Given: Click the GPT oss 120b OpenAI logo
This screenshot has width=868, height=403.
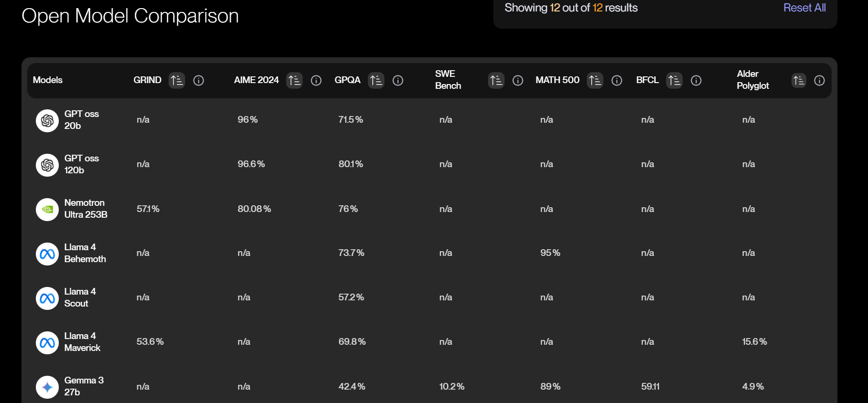Looking at the screenshot, I should click(x=47, y=165).
